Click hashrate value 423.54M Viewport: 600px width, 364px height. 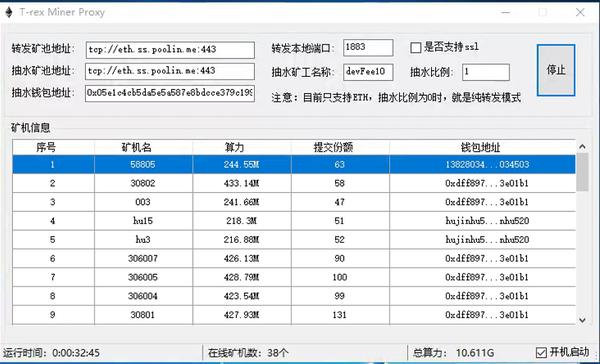click(x=241, y=296)
